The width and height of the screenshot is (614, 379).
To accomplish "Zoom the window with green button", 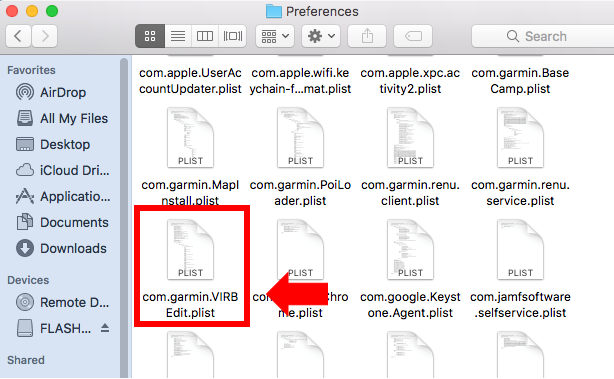I will click(52, 11).
